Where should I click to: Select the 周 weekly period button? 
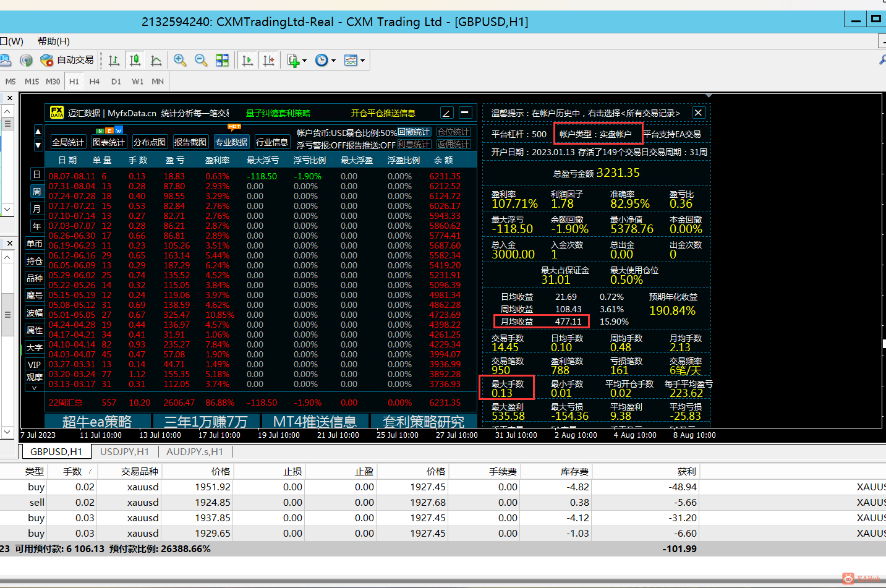(36, 192)
